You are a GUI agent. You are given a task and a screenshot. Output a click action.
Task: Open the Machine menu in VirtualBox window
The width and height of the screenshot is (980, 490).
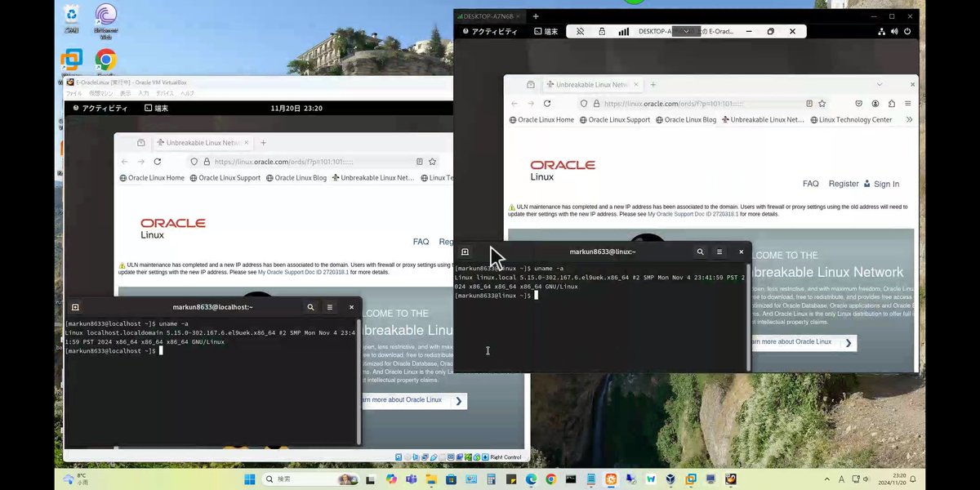[101, 94]
